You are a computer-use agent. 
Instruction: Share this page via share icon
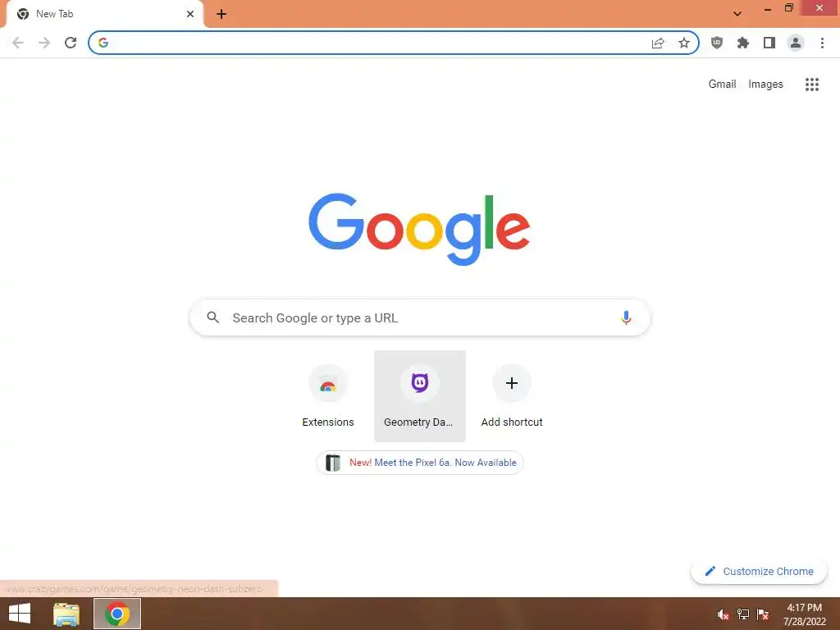click(658, 43)
